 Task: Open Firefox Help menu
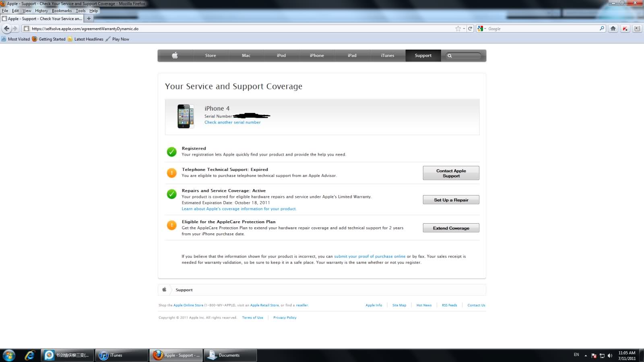point(93,11)
